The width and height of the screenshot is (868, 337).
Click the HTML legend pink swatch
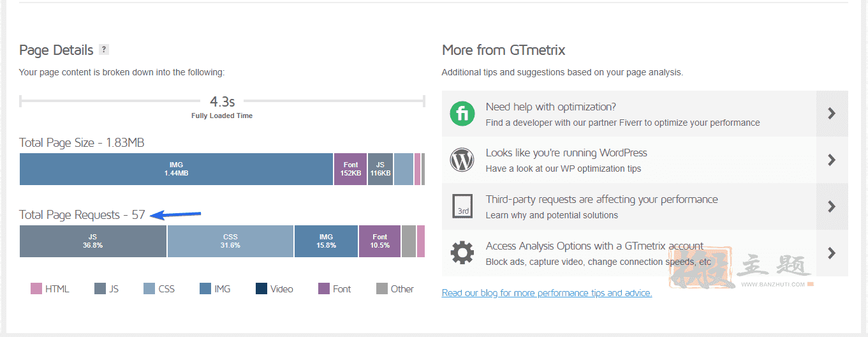click(36, 289)
